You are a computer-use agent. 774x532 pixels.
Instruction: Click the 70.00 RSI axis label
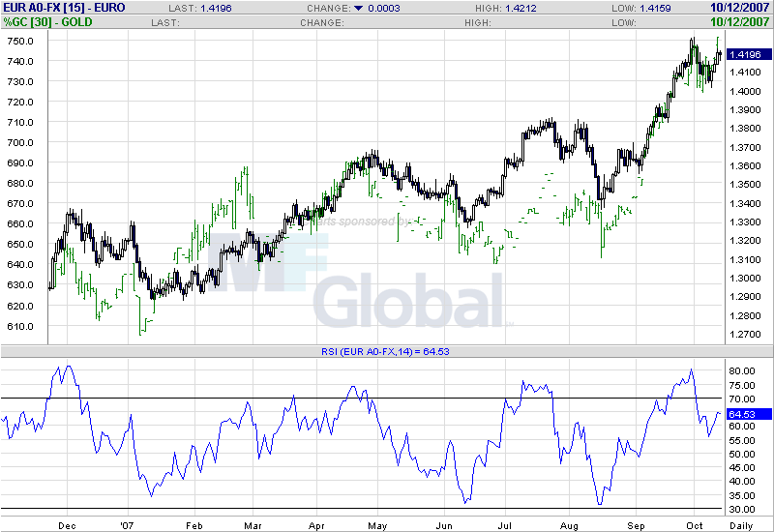coord(742,399)
